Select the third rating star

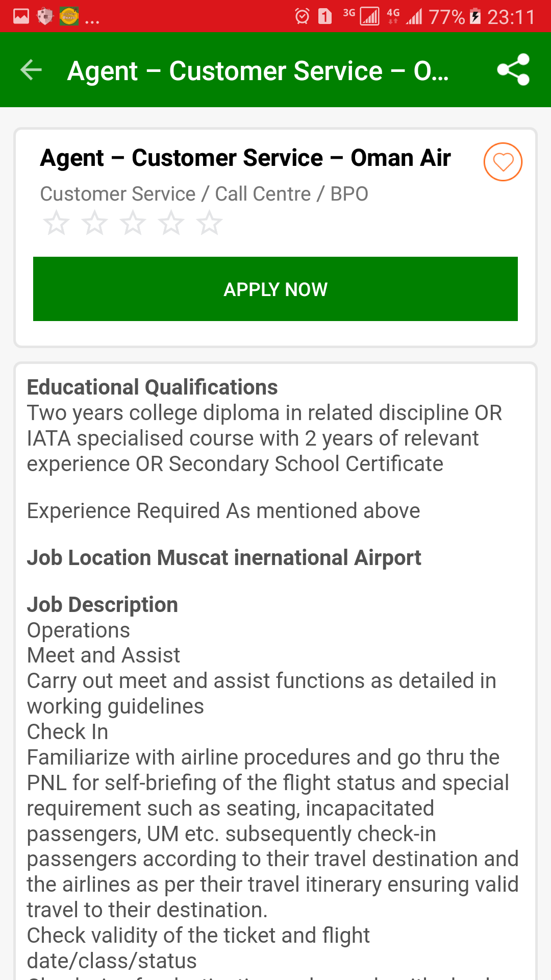133,223
